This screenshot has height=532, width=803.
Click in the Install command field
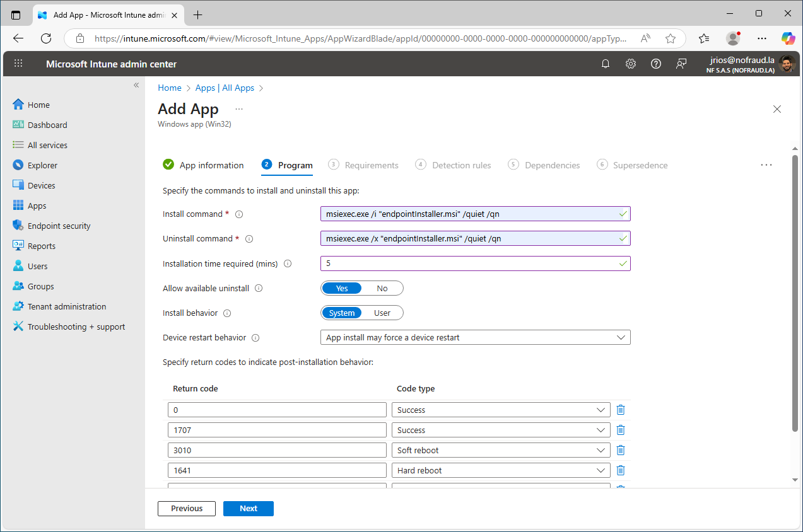476,214
